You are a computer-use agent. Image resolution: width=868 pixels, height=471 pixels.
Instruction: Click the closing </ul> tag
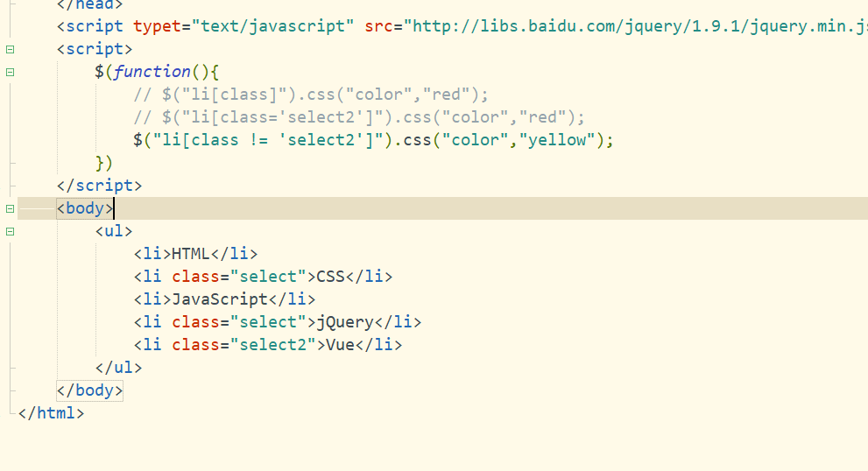tap(118, 368)
